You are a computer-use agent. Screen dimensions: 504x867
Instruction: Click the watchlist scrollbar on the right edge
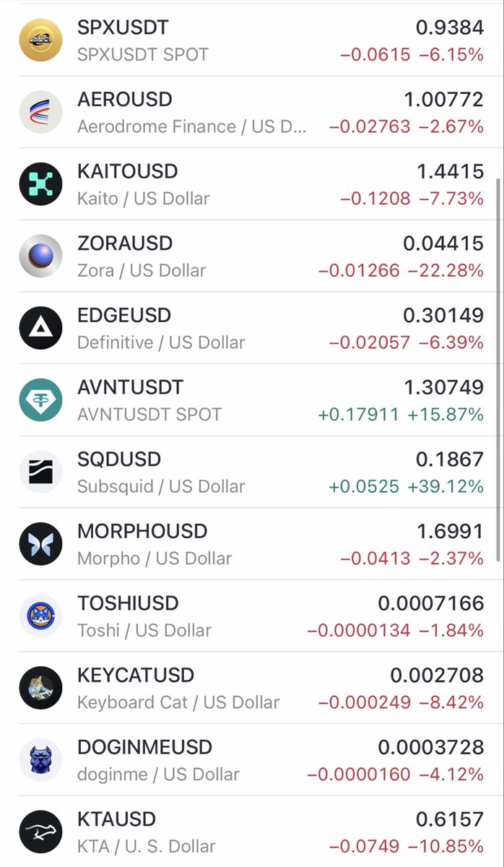pyautogui.click(x=498, y=368)
